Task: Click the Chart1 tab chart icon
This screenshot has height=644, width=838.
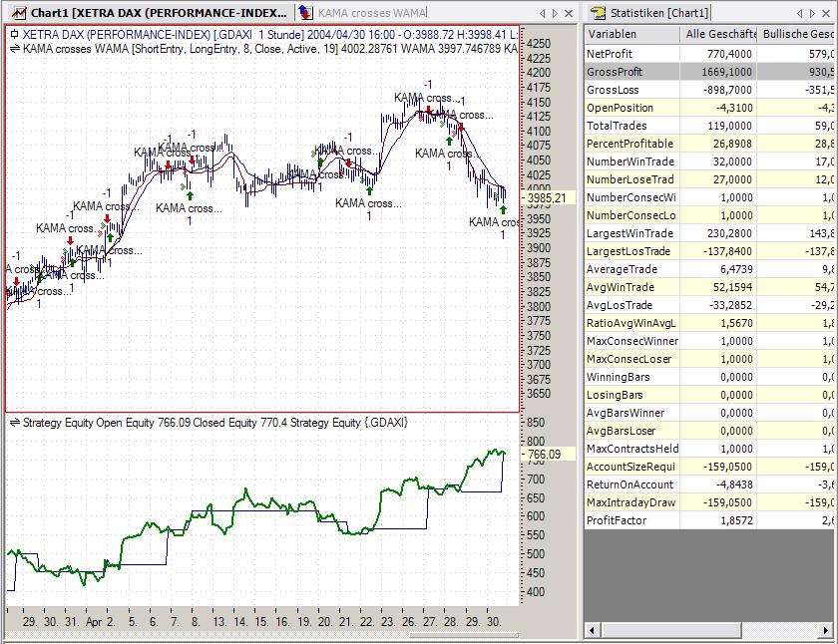Action: [x=18, y=13]
